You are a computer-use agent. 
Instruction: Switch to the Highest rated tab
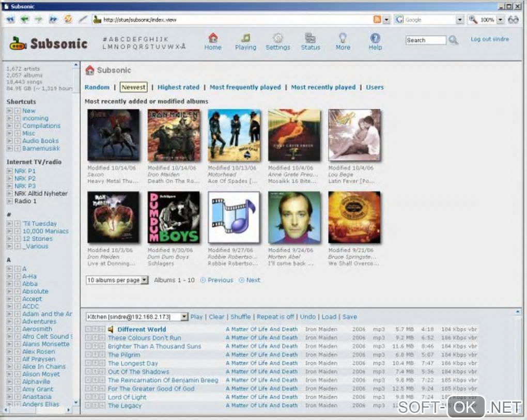(x=178, y=87)
